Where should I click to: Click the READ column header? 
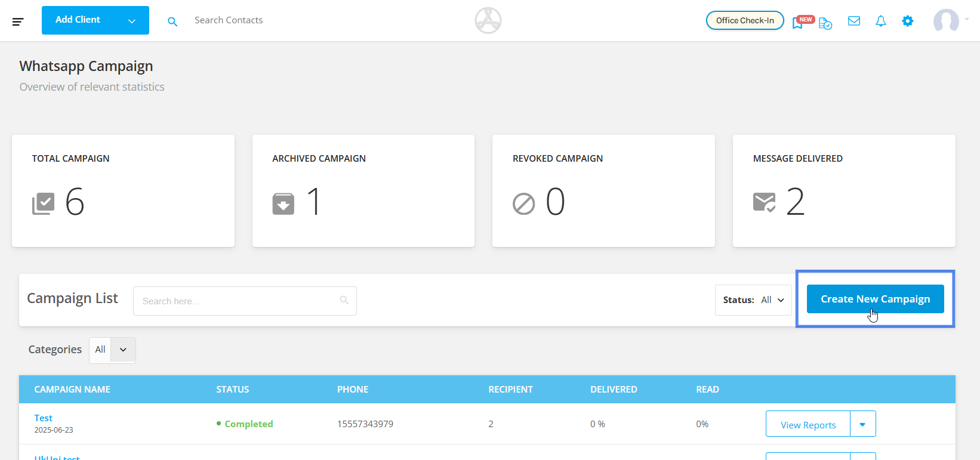[x=708, y=390]
